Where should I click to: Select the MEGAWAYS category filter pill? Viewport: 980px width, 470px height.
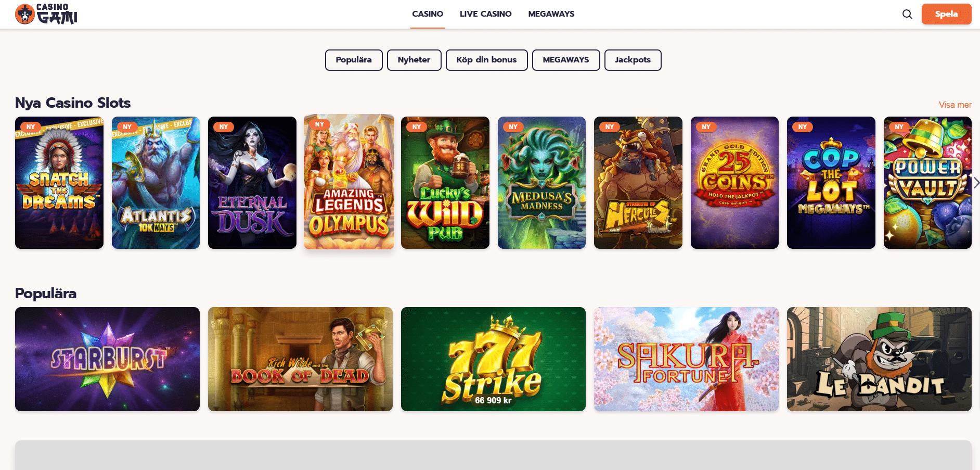pos(566,60)
